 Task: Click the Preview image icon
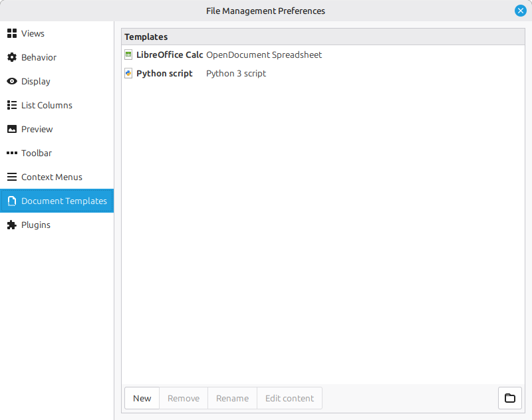[12, 130]
